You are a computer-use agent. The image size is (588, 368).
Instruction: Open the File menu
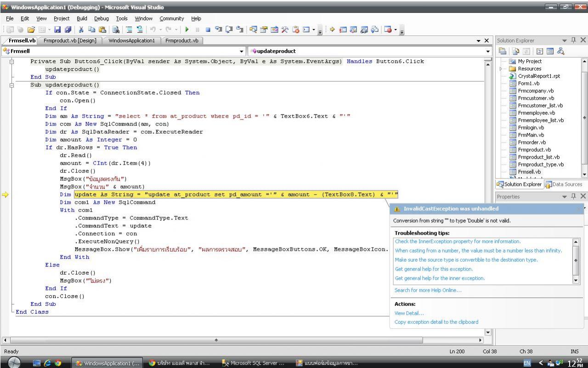10,18
